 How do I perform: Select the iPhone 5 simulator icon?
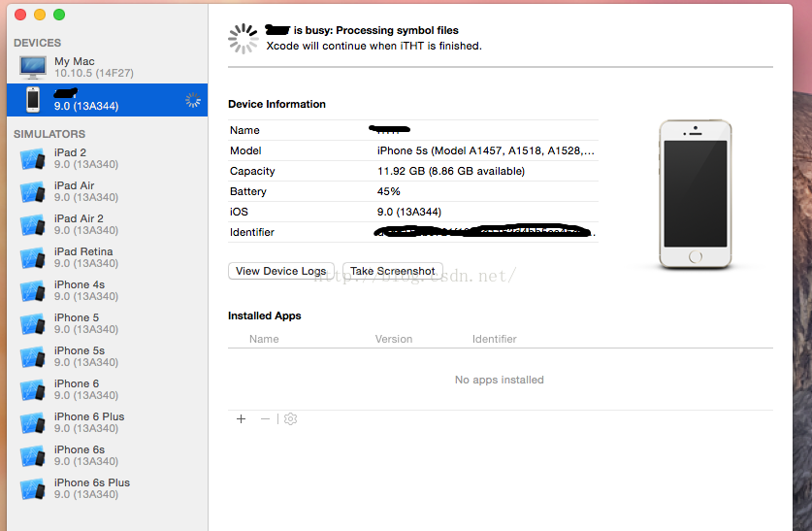(x=33, y=324)
